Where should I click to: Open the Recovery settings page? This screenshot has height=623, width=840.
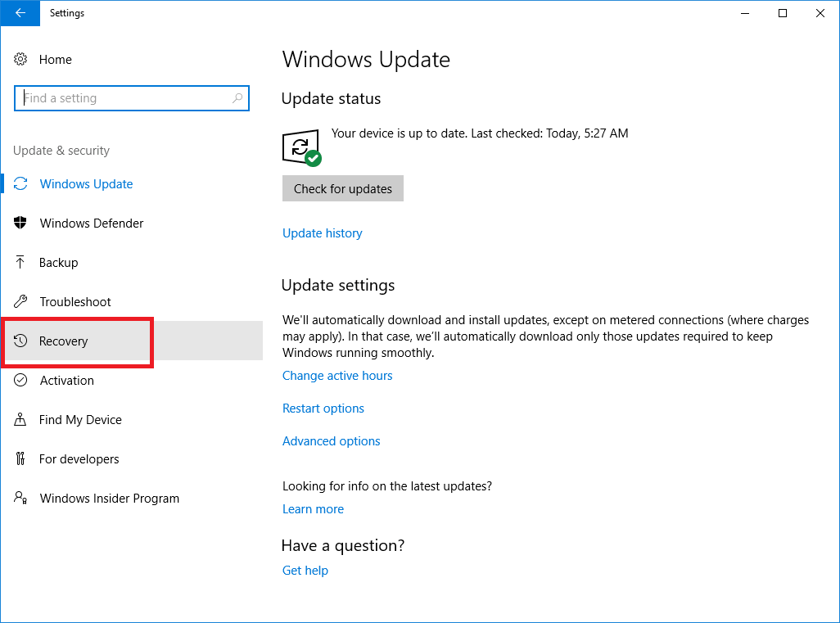(64, 341)
